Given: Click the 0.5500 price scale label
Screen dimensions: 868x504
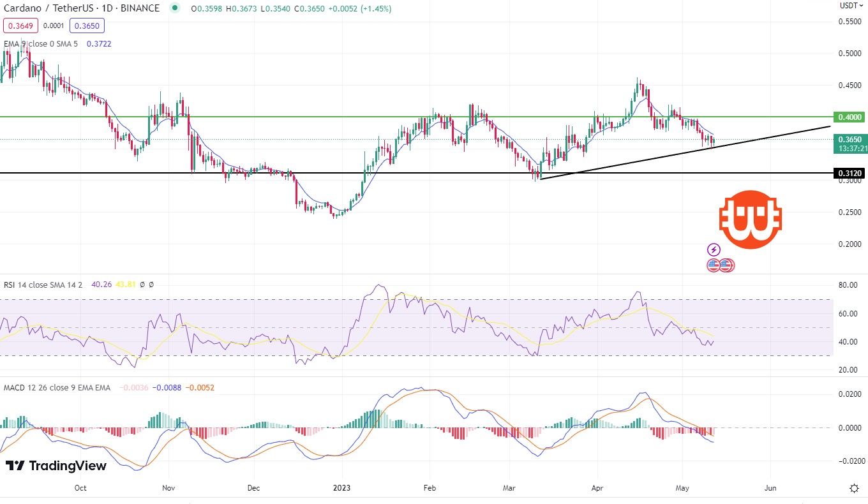Looking at the screenshot, I should pyautogui.click(x=849, y=21).
